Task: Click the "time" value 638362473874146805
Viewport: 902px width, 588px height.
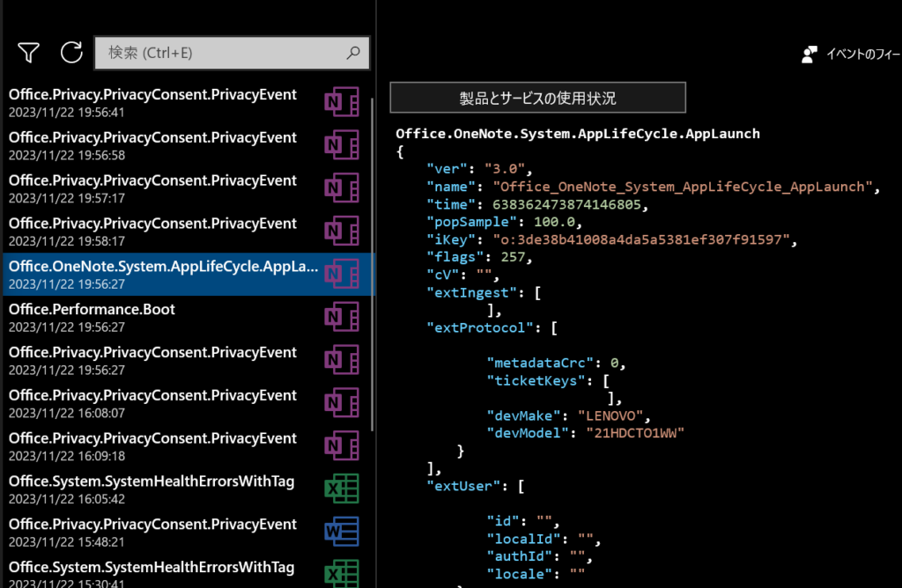Action: (566, 204)
